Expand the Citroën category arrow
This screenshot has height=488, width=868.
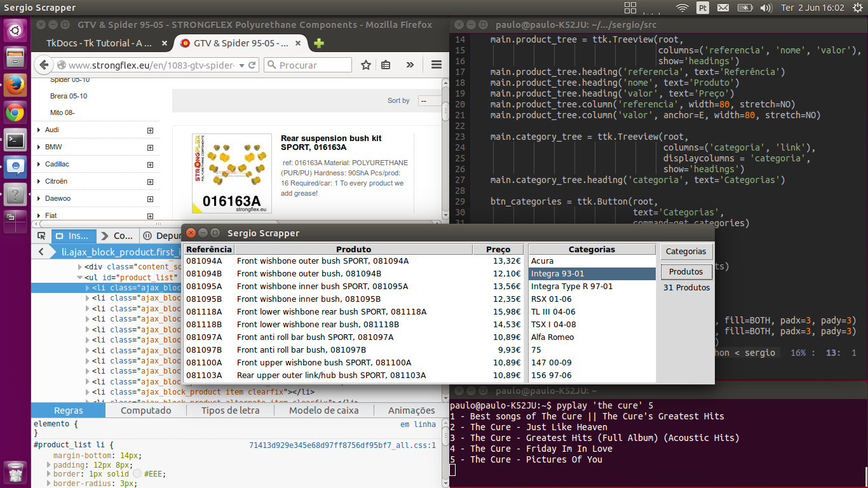39,181
